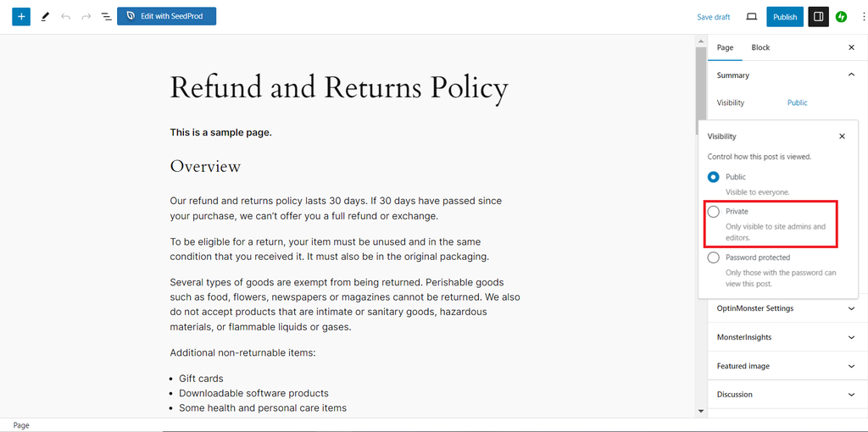
Task: Select the pencil Tools icon
Action: (45, 16)
